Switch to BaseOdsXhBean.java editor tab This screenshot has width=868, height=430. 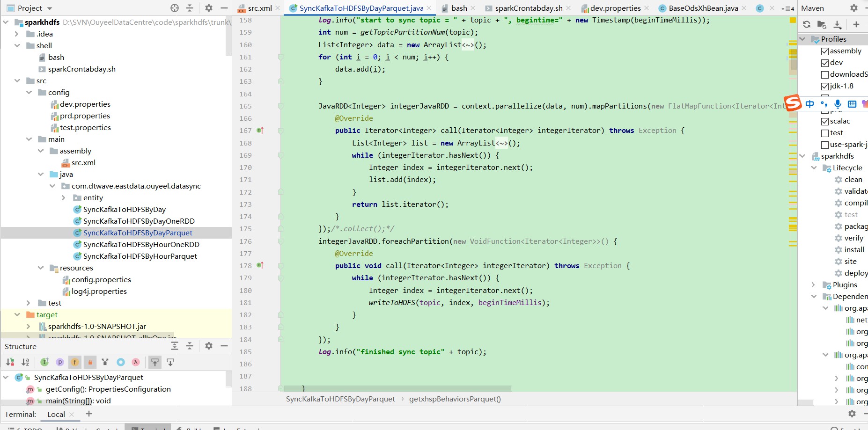point(703,8)
